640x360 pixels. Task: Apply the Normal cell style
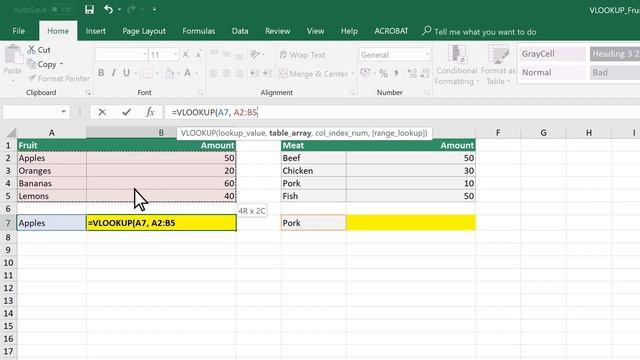(553, 73)
